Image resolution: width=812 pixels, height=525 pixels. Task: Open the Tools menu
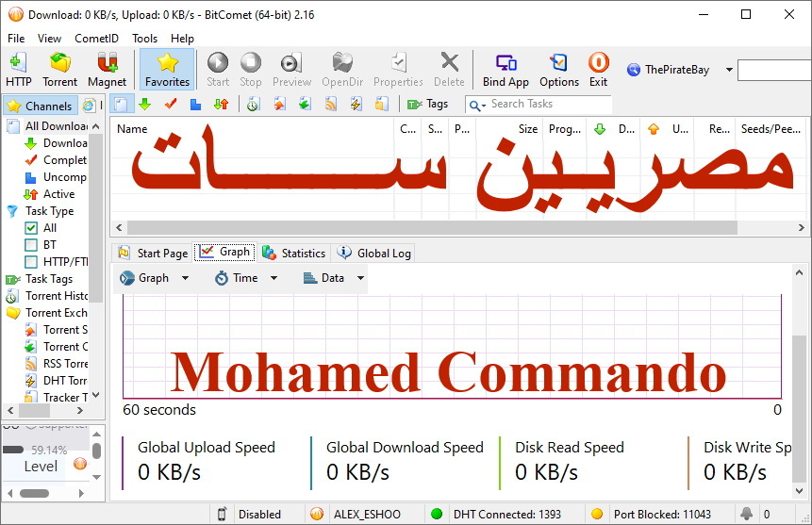[x=144, y=39]
